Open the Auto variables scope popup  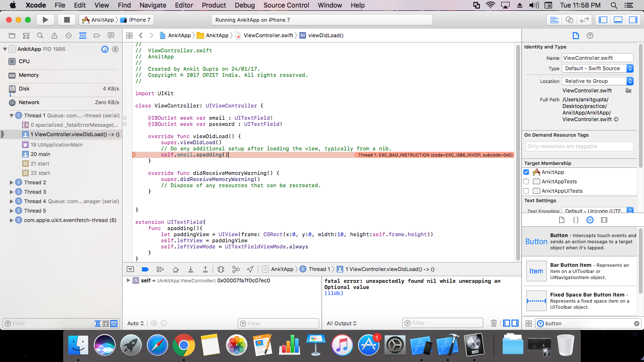click(x=136, y=323)
